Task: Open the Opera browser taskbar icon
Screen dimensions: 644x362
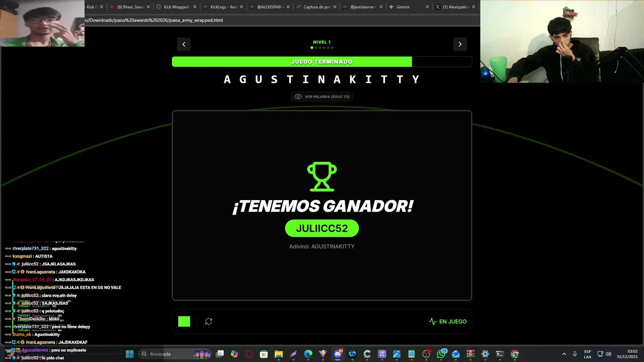Action: [249, 354]
